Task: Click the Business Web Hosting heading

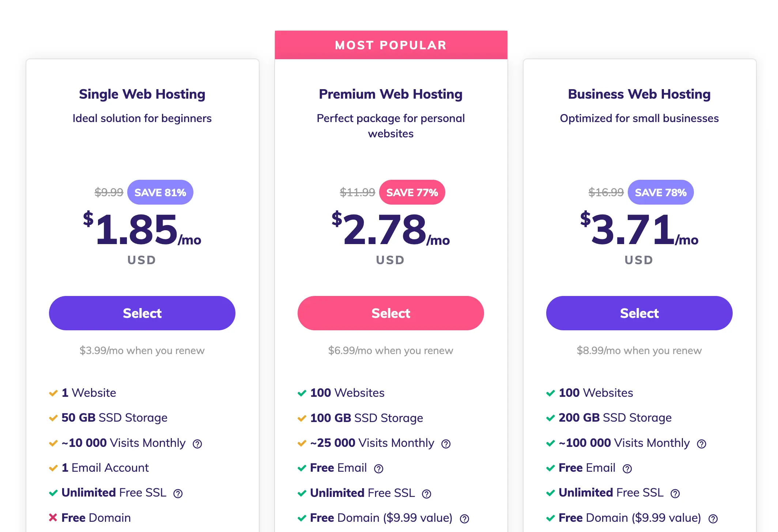Action: tap(639, 94)
